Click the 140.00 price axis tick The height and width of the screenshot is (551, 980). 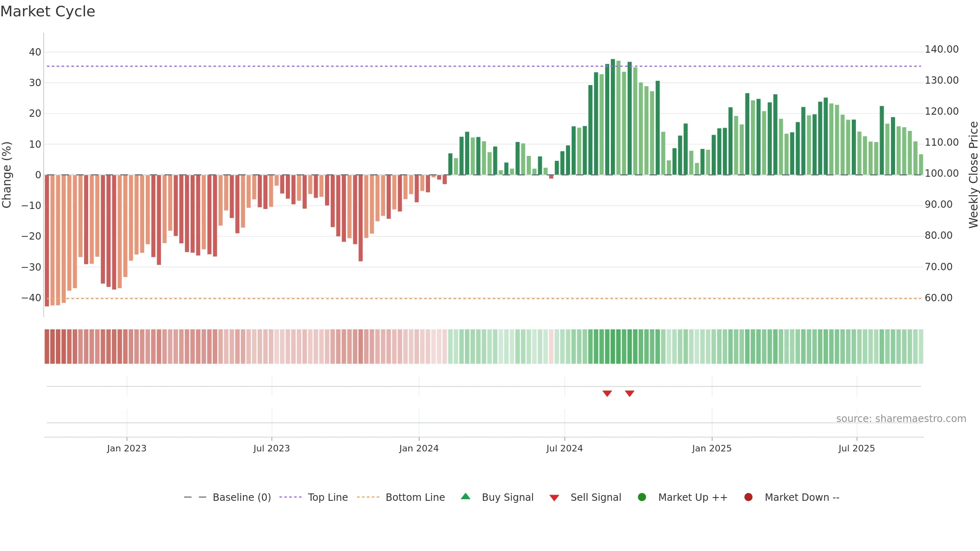click(942, 49)
